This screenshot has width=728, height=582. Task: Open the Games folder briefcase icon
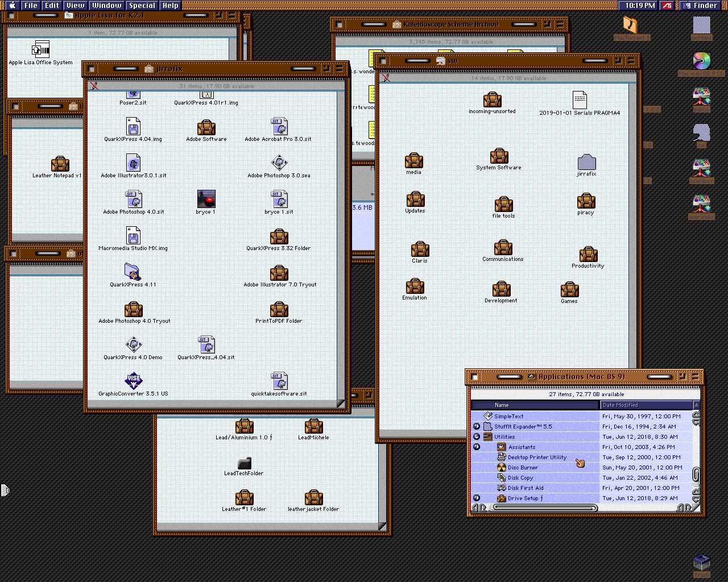[x=569, y=290]
